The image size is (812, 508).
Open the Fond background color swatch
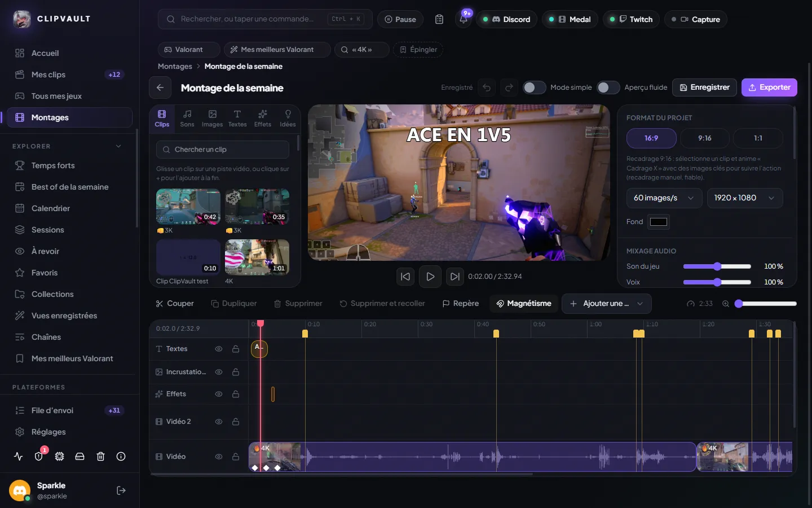659,222
